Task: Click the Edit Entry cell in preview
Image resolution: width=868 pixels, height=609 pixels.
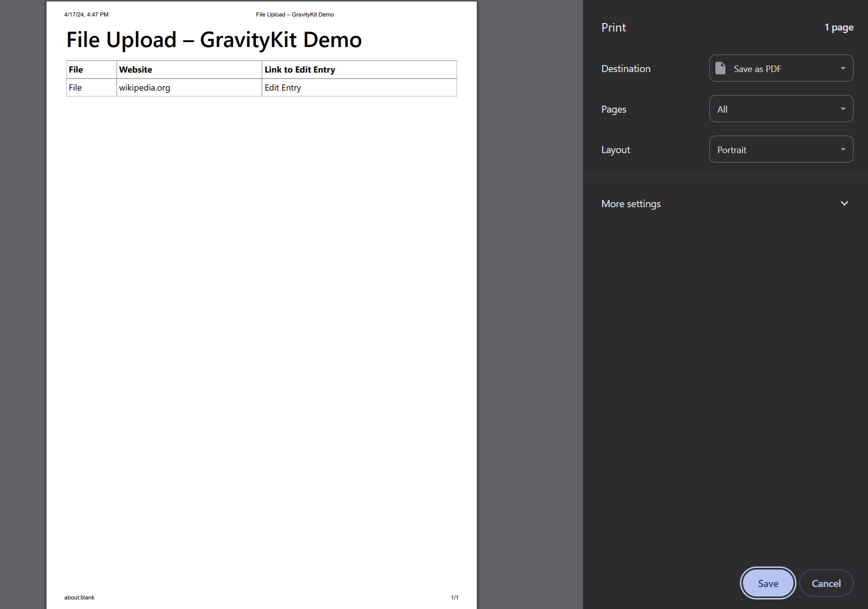Action: point(283,88)
